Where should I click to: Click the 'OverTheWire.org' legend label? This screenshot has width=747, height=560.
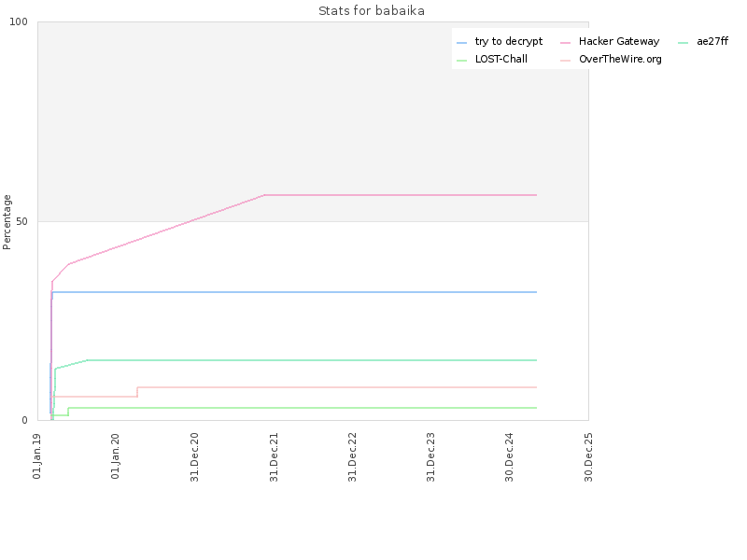(x=620, y=60)
